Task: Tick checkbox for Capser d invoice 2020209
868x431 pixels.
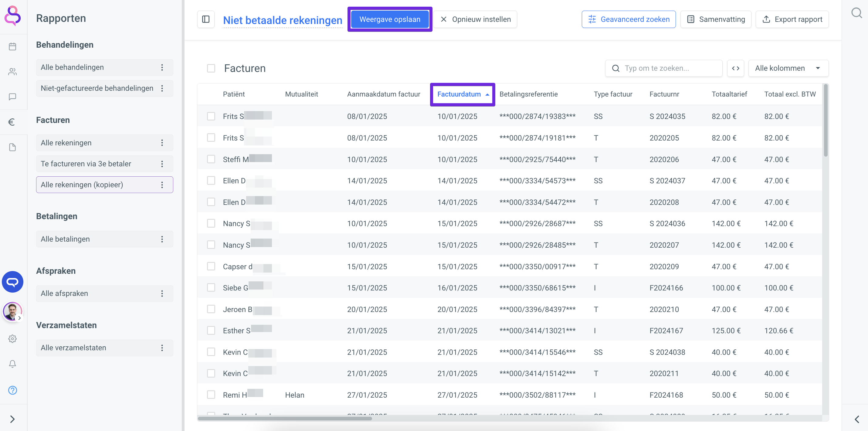Action: [x=211, y=266]
